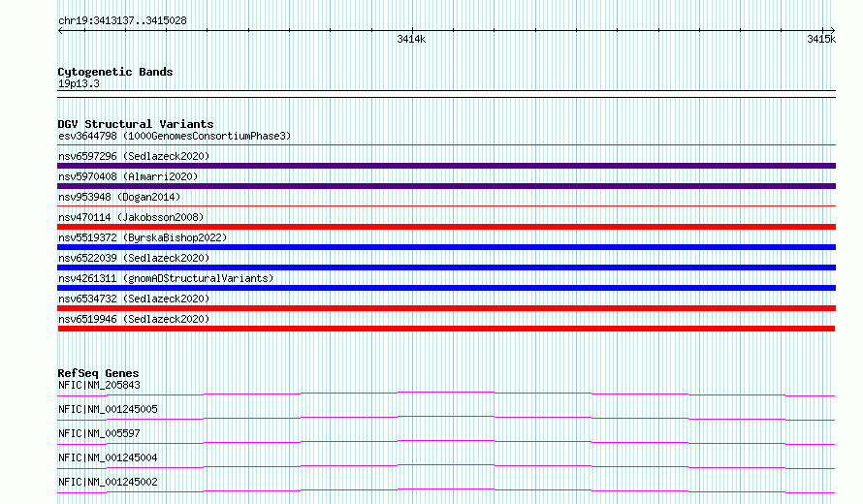Click the NFIC|NM_001245002 transcript label

(x=108, y=482)
